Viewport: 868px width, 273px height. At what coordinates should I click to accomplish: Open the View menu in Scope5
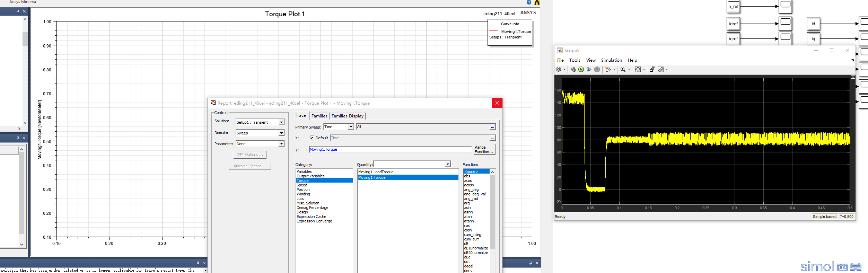[x=591, y=60]
